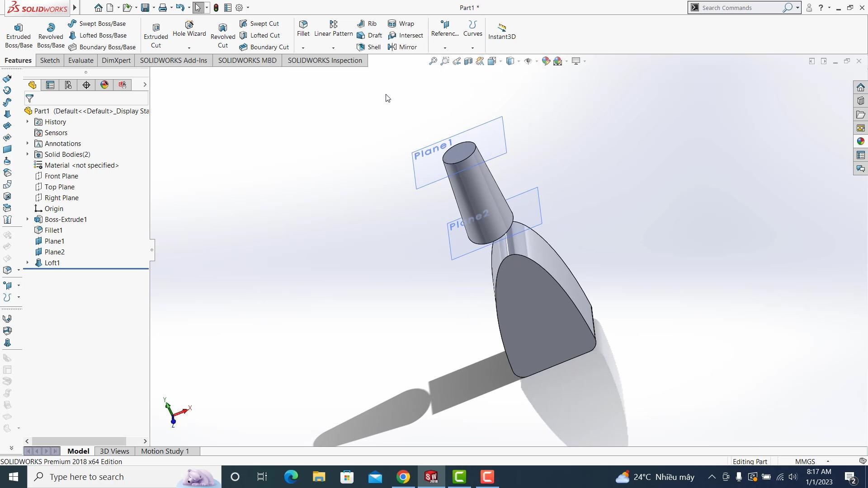Open the Appearances tab in task pane
This screenshot has width=868, height=488.
click(860, 141)
